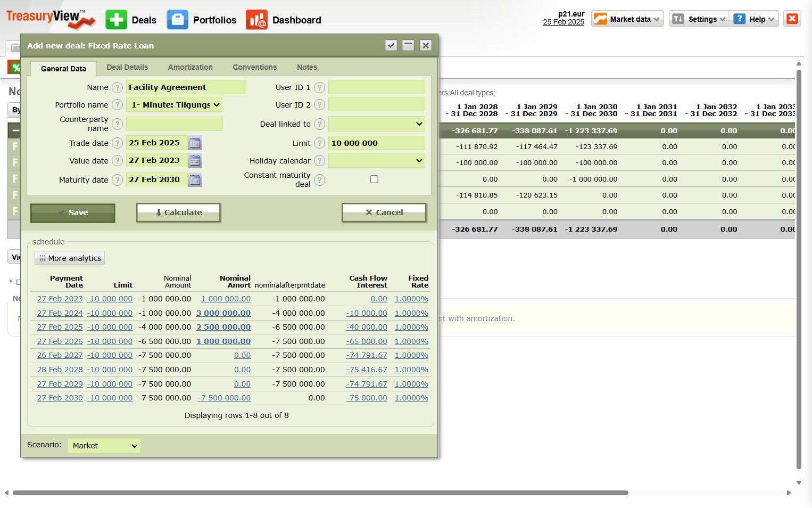Open the Market data menu
The width and height of the screenshot is (812, 508).
click(x=627, y=19)
